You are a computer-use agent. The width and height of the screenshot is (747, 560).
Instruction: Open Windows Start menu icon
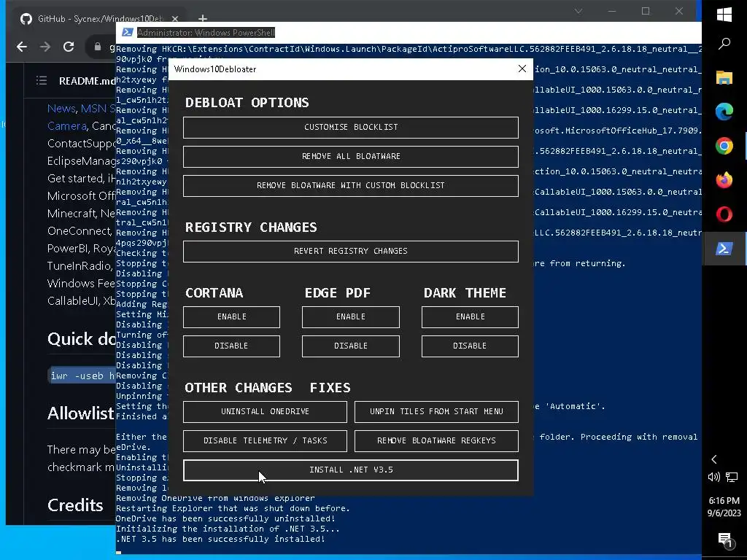[x=724, y=15]
